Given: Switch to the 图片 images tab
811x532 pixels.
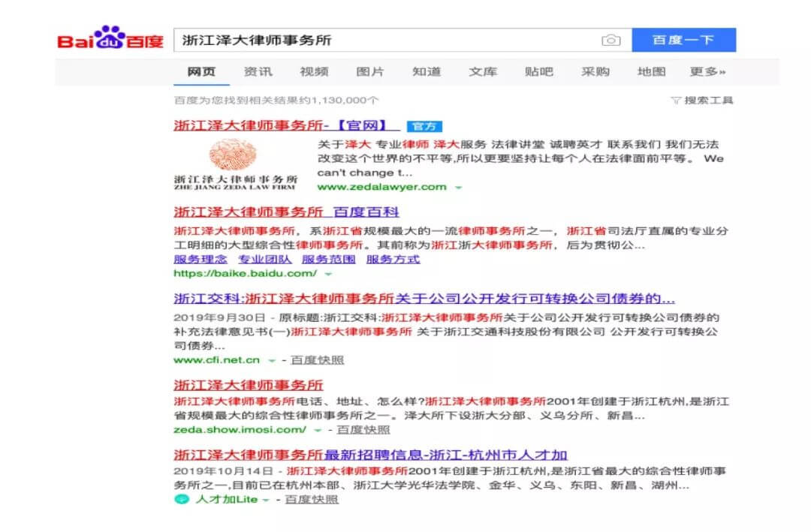Looking at the screenshot, I should pyautogui.click(x=372, y=71).
